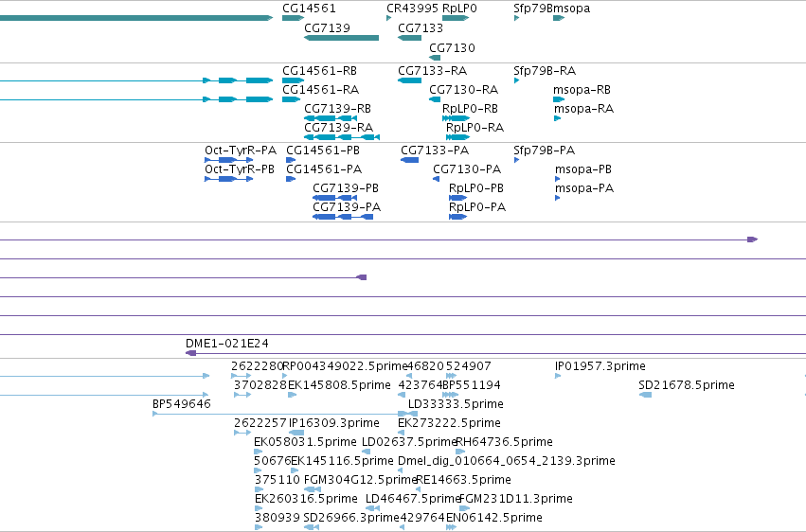This screenshot has width=806, height=532.
Task: Click the CG7130 gene label
Action: [452, 47]
